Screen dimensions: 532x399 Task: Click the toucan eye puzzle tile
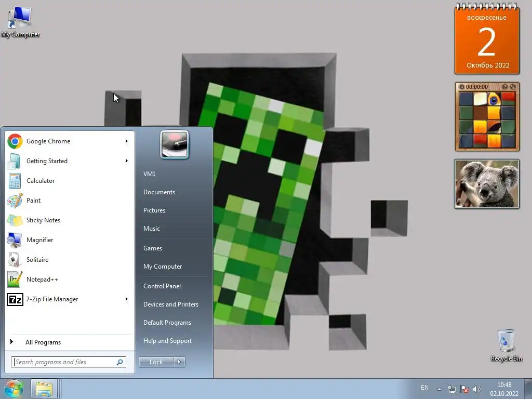(x=494, y=99)
